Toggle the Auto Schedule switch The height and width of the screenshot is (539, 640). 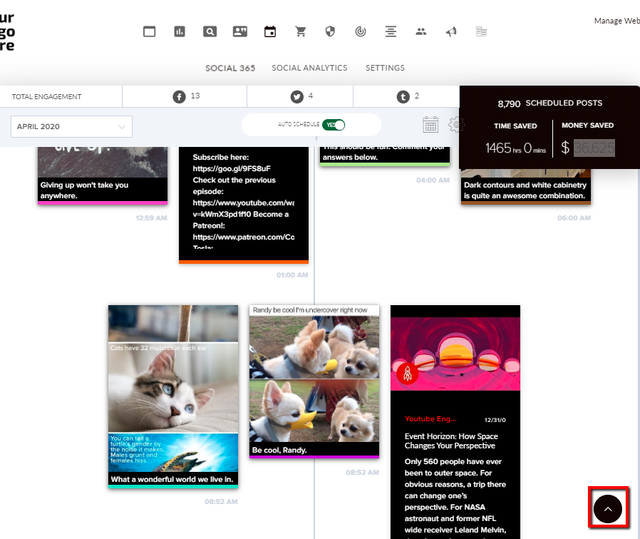click(333, 125)
